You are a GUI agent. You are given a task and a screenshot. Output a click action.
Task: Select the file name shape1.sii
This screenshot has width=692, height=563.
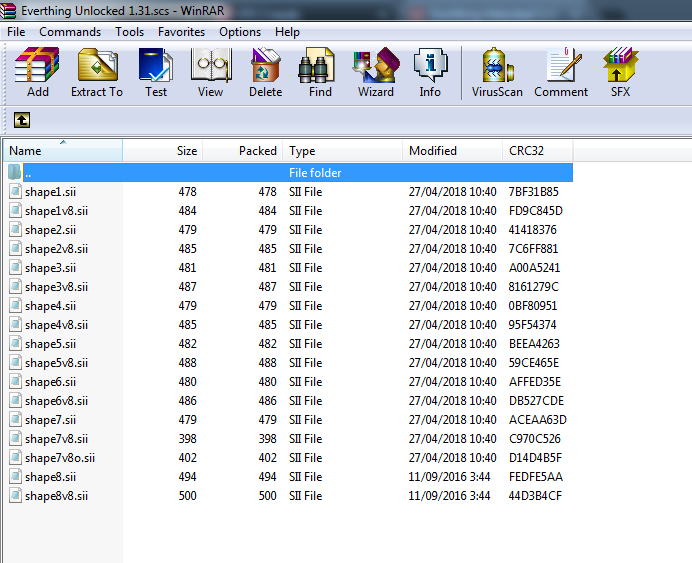(x=50, y=192)
